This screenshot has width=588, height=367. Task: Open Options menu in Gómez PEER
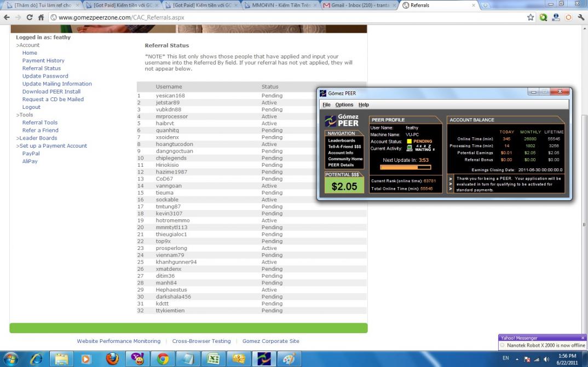(344, 104)
